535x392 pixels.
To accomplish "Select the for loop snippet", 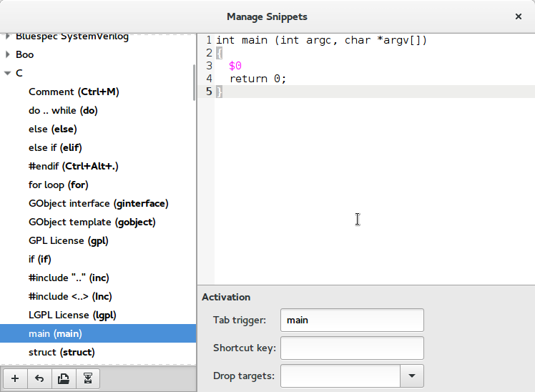I will 58,185.
